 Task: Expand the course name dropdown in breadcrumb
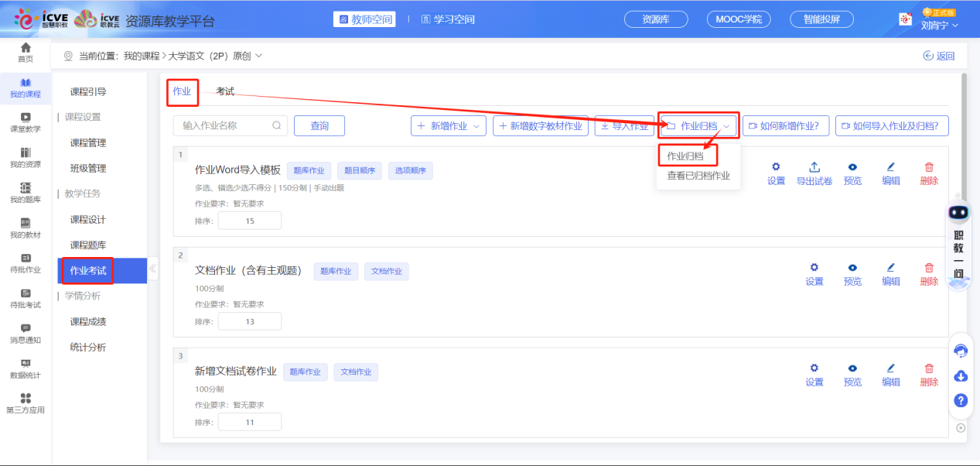(258, 56)
